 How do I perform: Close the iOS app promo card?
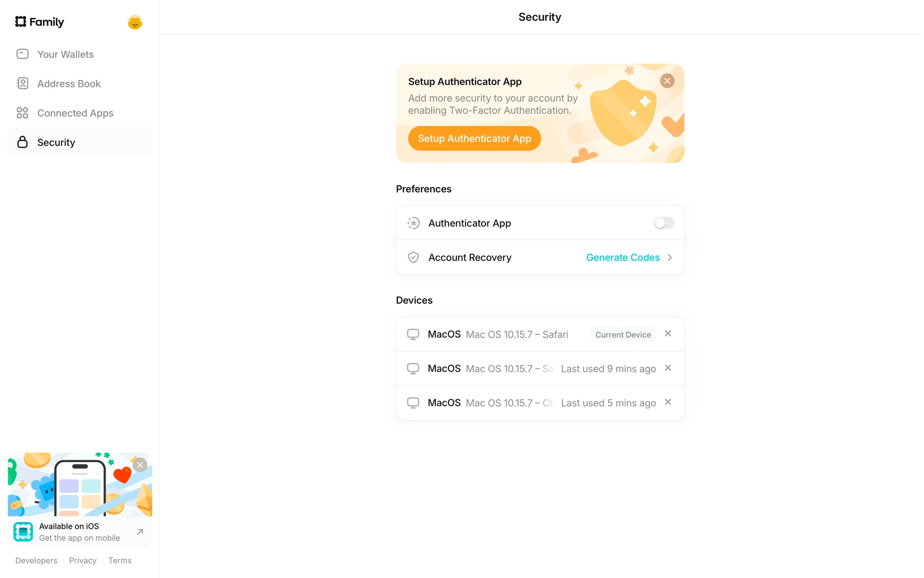tap(140, 465)
